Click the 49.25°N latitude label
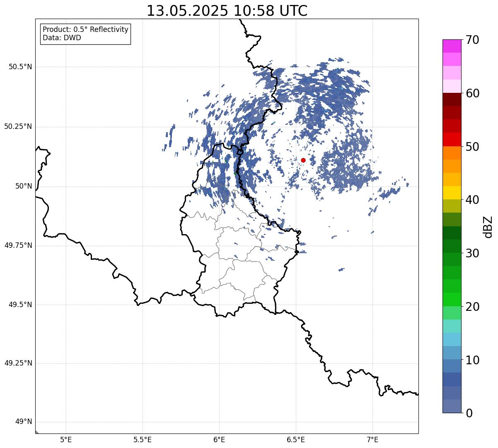Image resolution: width=498 pixels, height=448 pixels. 18,363
